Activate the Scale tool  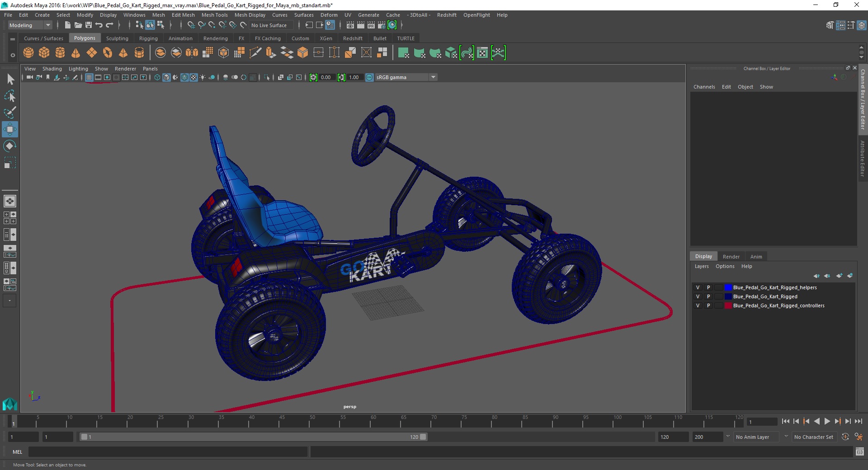click(10, 163)
